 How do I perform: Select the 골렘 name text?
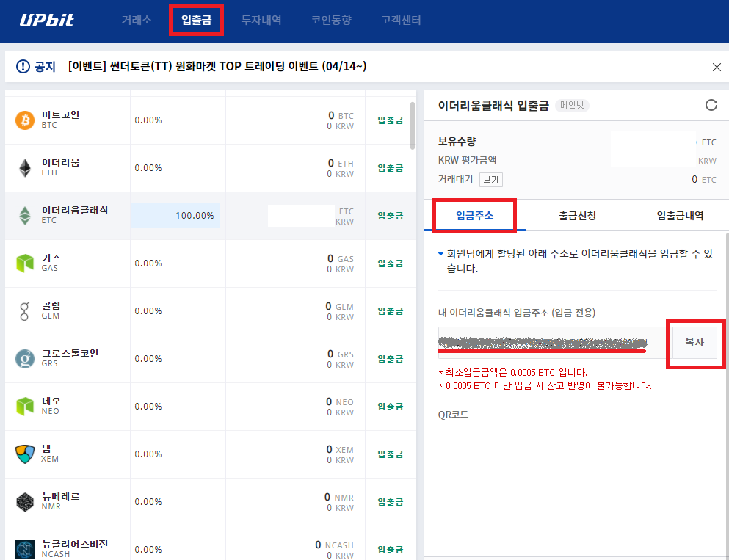click(51, 306)
